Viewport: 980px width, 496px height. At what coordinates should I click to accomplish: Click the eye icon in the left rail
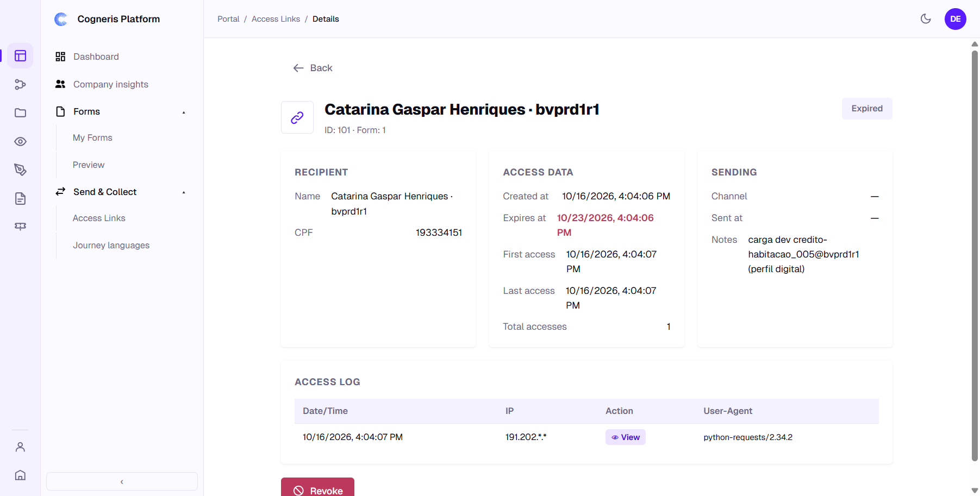[20, 142]
